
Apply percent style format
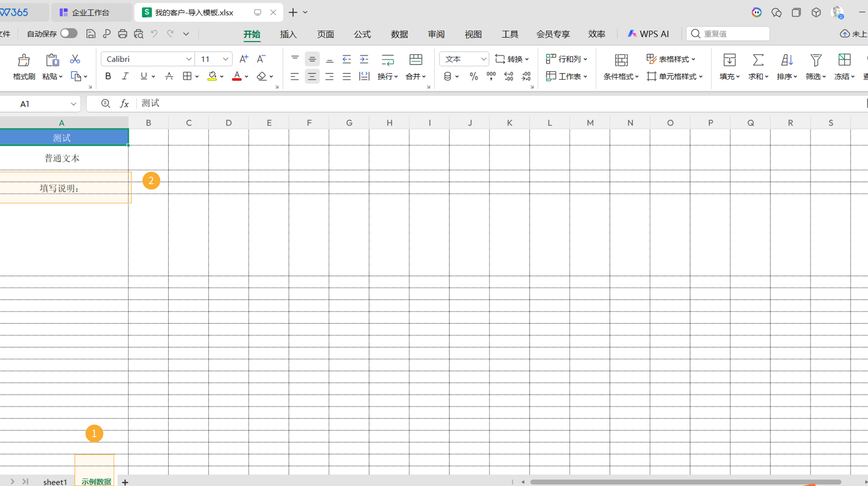pyautogui.click(x=474, y=76)
